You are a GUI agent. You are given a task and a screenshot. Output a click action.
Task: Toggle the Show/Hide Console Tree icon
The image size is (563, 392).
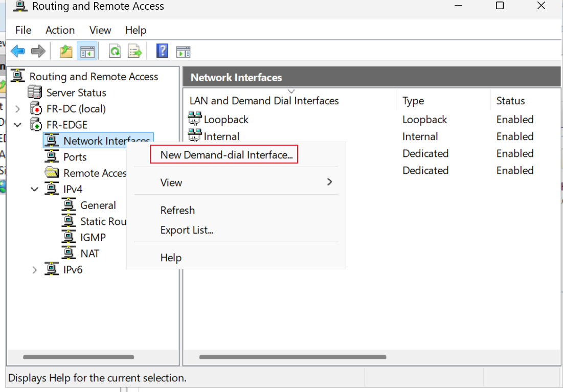pyautogui.click(x=87, y=52)
